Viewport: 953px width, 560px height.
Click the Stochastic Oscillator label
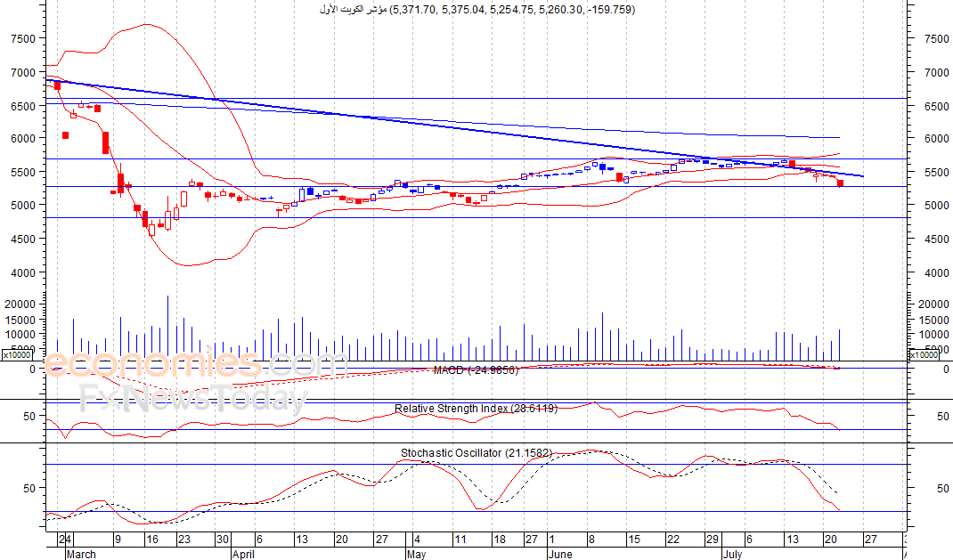(x=476, y=452)
